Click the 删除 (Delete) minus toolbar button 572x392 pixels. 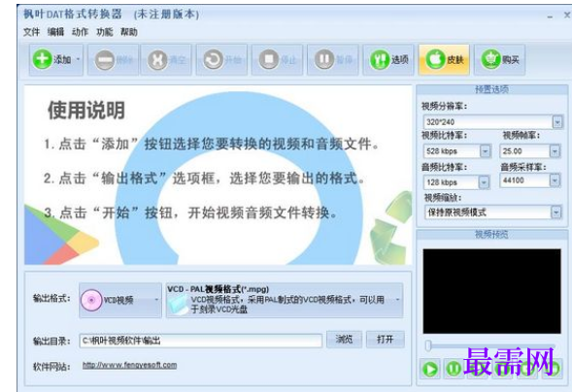(x=113, y=60)
